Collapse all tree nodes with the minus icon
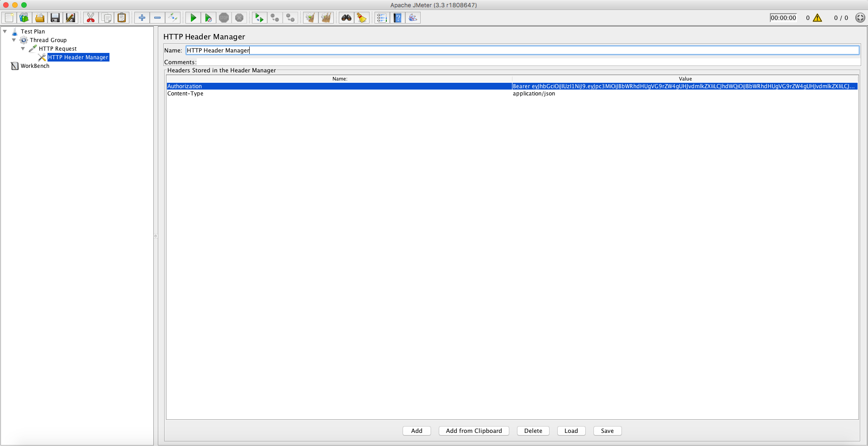868x446 pixels. tap(157, 18)
